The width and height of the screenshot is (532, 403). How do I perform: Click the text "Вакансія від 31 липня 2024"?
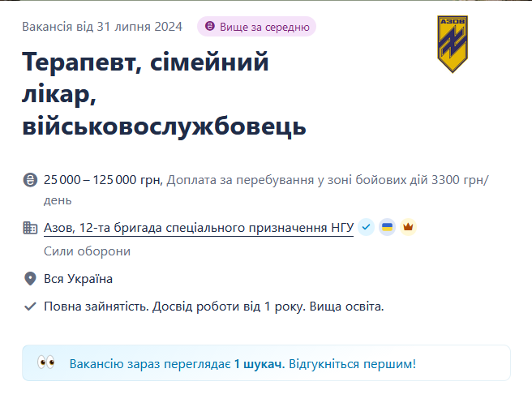click(x=102, y=27)
